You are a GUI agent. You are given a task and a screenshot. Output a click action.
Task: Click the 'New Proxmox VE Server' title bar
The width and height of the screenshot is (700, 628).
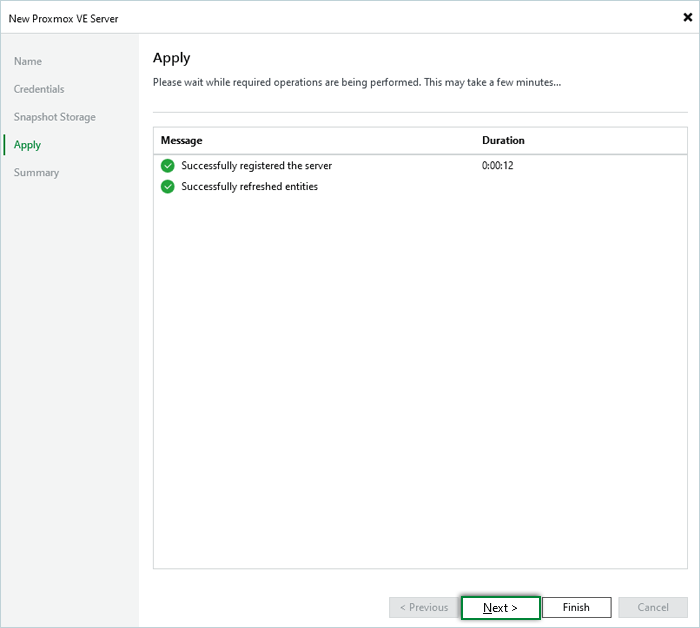pos(64,18)
